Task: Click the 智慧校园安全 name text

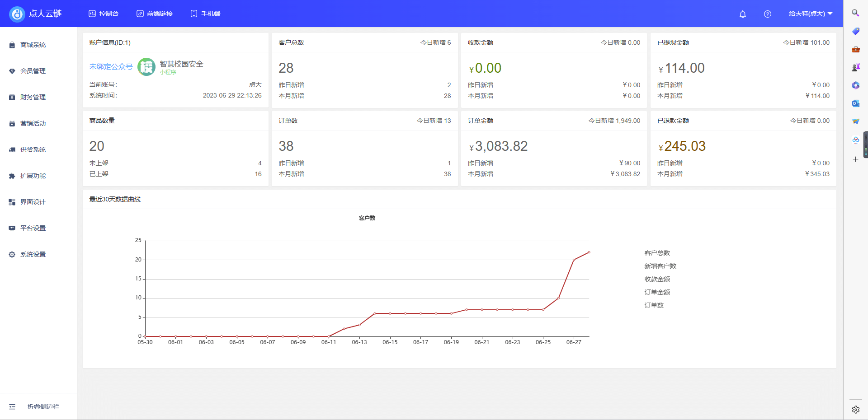Action: (181, 64)
